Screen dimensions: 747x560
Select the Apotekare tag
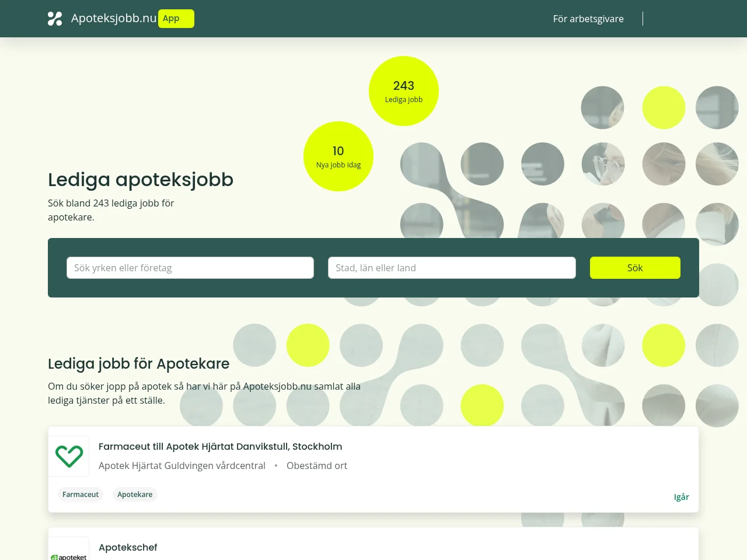135,494
